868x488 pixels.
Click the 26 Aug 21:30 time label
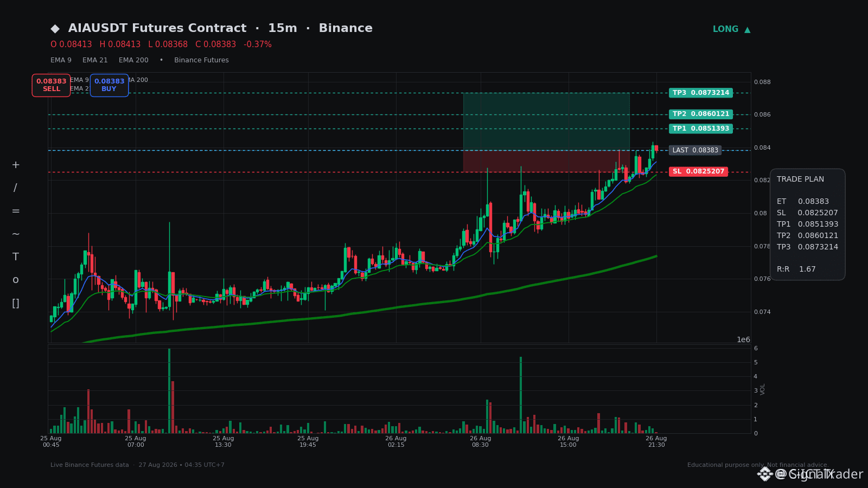pos(656,441)
